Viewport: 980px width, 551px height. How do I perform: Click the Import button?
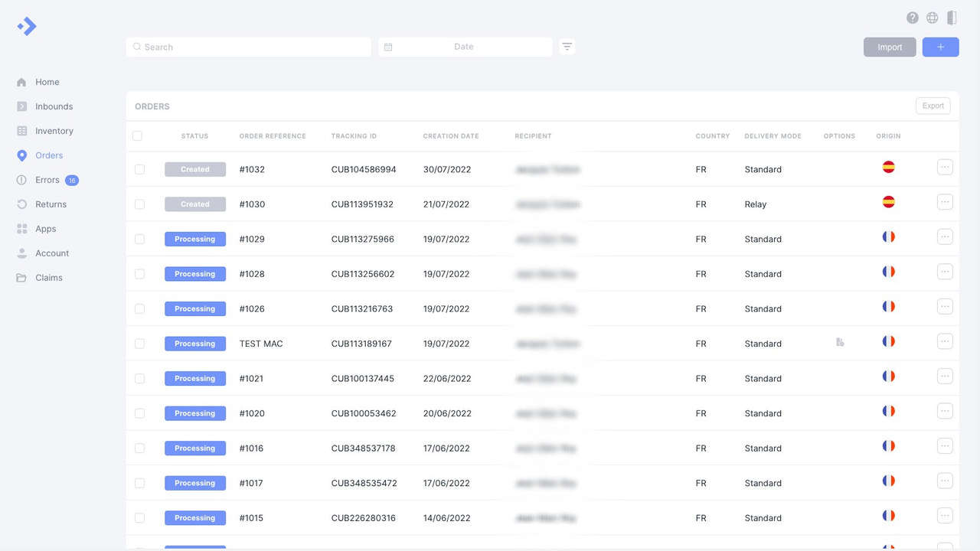pos(889,47)
